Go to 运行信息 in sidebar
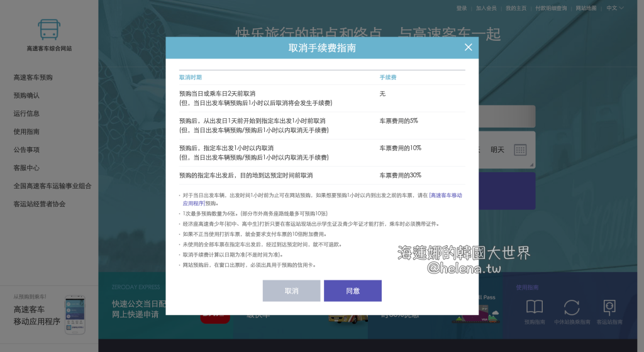 coord(26,114)
